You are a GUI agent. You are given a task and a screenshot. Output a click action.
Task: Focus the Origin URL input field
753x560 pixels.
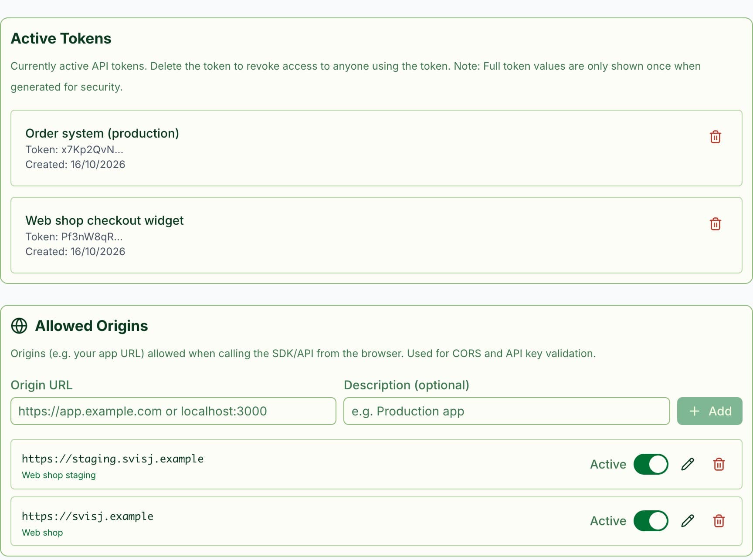pyautogui.click(x=173, y=411)
